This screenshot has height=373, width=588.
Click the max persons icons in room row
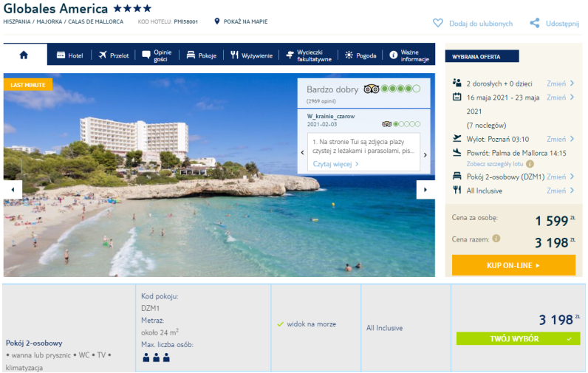point(156,357)
